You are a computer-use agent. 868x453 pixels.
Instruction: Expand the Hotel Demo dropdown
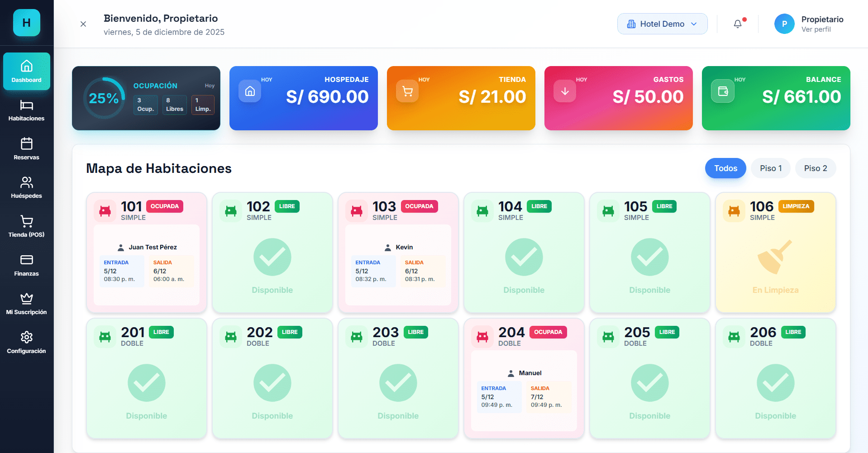coord(662,24)
